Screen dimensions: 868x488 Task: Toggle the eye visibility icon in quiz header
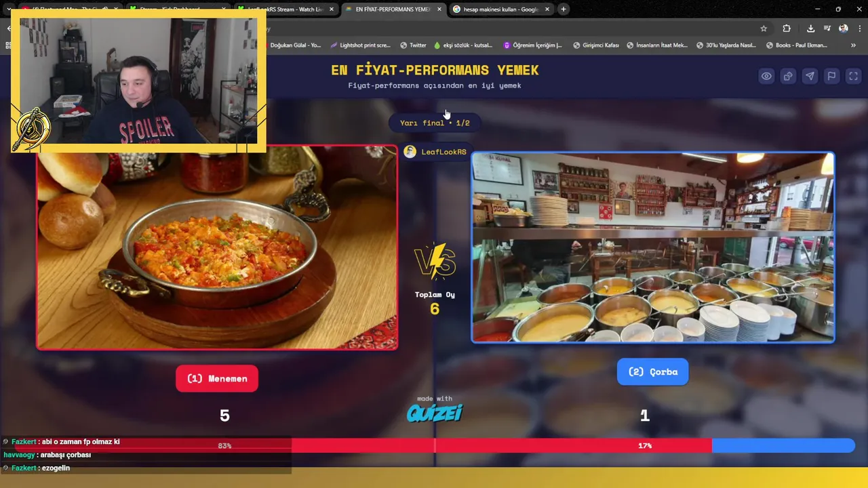(x=766, y=76)
